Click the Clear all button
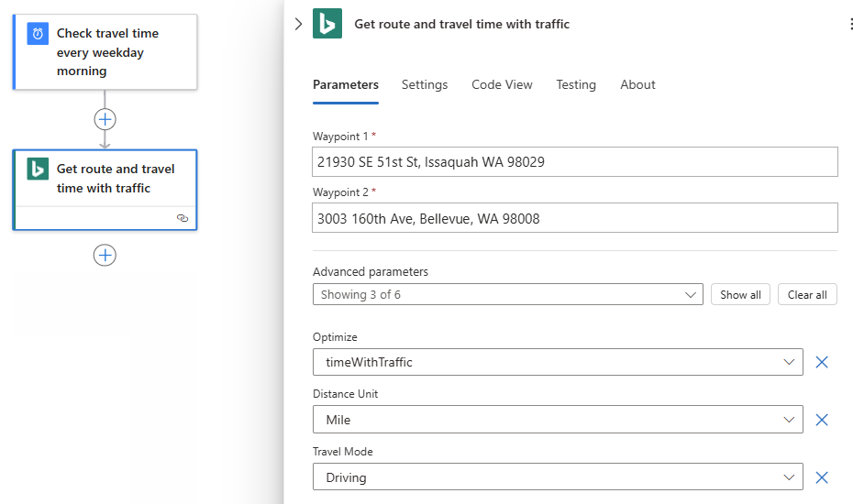This screenshot has height=504, width=853. [x=807, y=295]
